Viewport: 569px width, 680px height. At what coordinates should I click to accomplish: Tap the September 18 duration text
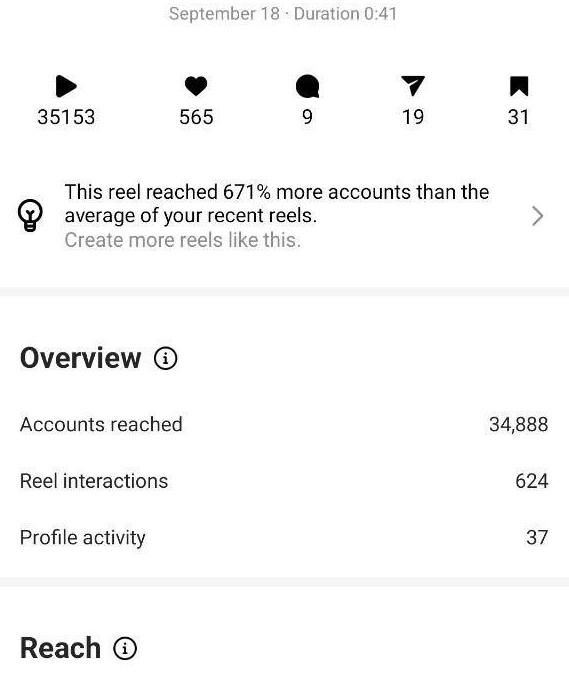pos(283,14)
